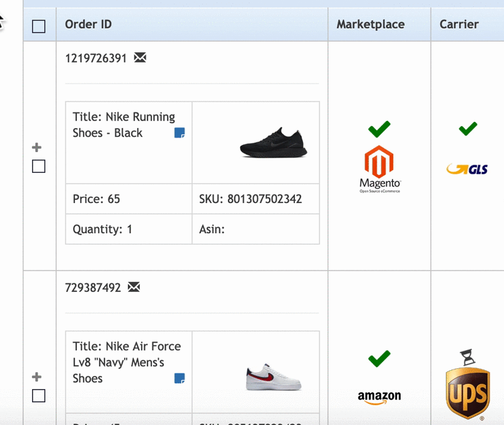Click green checkmark above Magento logo

(x=379, y=129)
